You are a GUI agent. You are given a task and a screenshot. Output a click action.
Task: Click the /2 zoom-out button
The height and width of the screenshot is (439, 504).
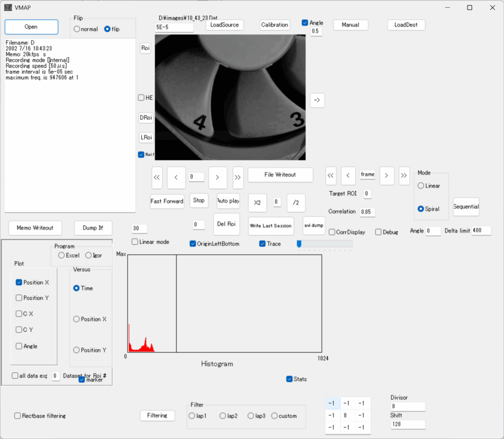click(295, 203)
